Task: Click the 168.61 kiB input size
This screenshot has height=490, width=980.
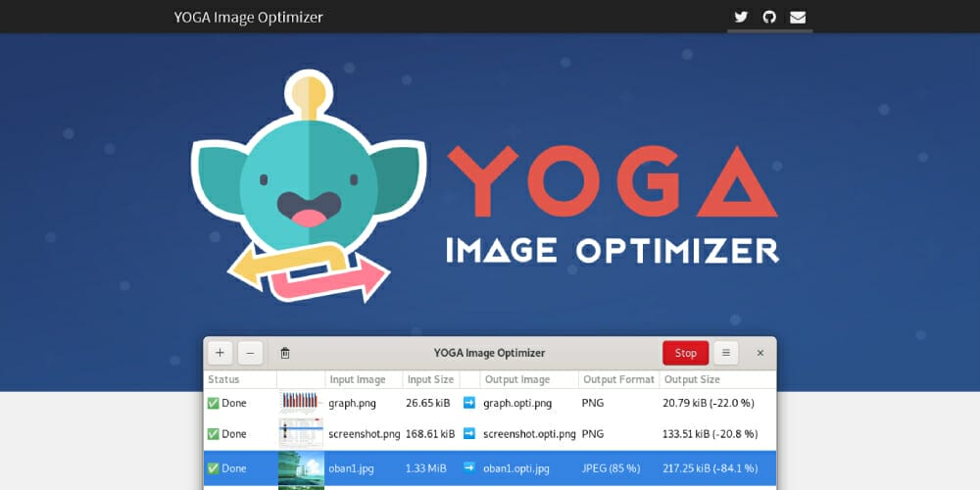Action: pyautogui.click(x=430, y=434)
